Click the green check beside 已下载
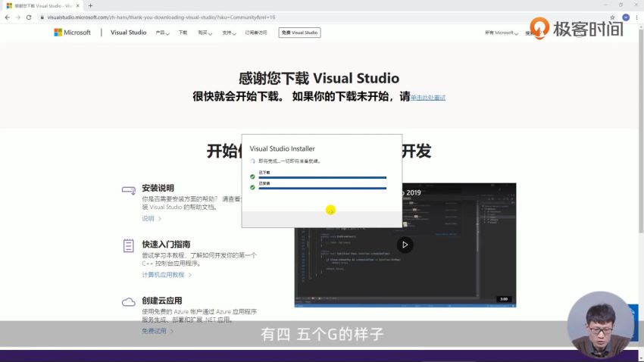Screen dimensions: 644x362 [252, 176]
